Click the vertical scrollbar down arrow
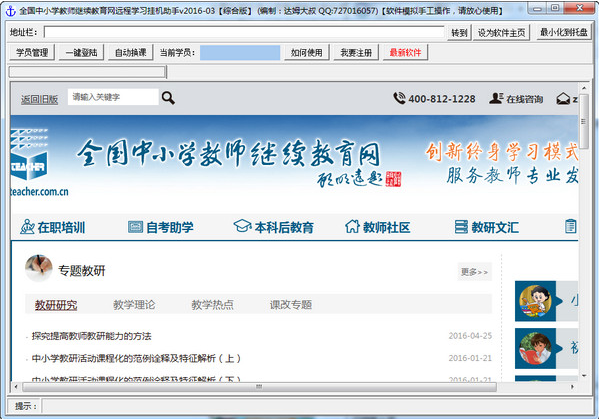Viewport: 599px width, 419px height. coord(584,376)
